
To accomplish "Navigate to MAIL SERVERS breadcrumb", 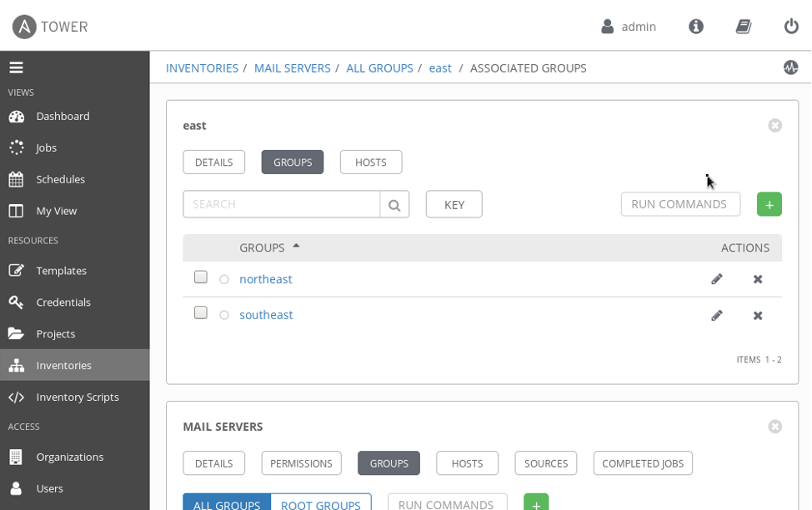I will [292, 68].
